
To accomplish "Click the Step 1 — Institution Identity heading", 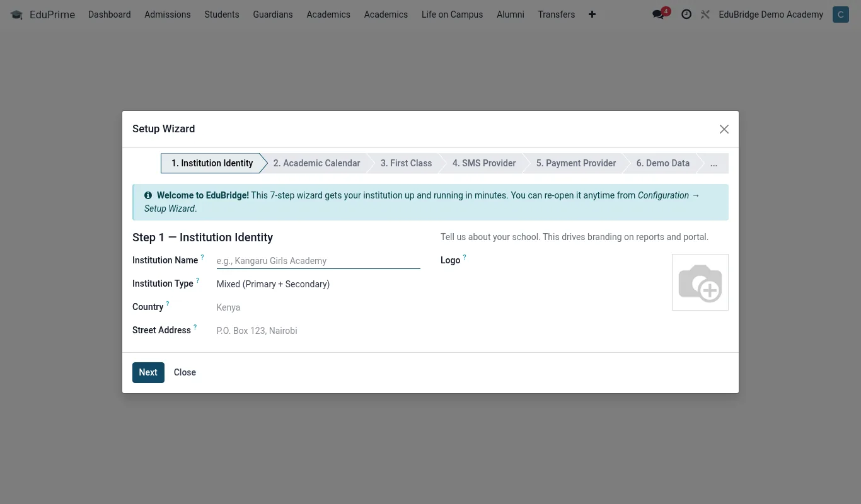I will tap(203, 238).
